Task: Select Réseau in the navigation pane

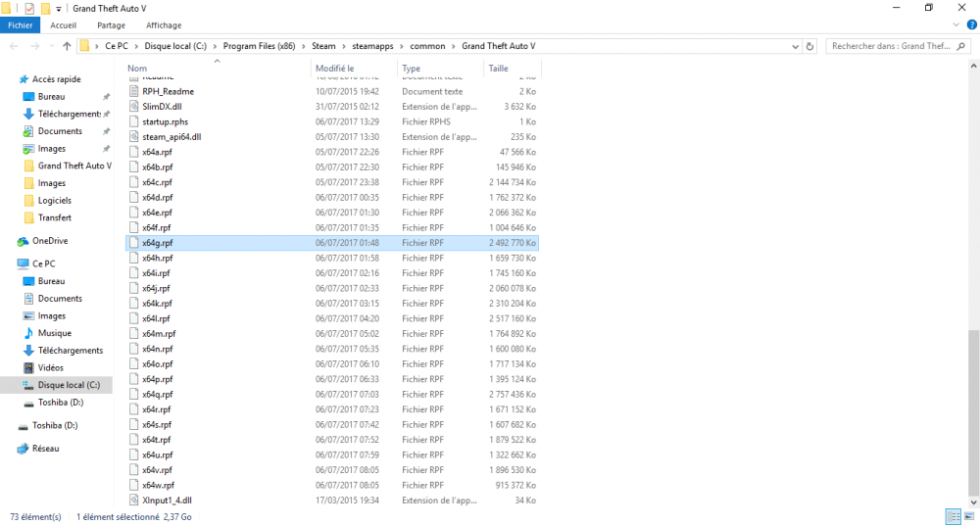Action: click(x=44, y=449)
